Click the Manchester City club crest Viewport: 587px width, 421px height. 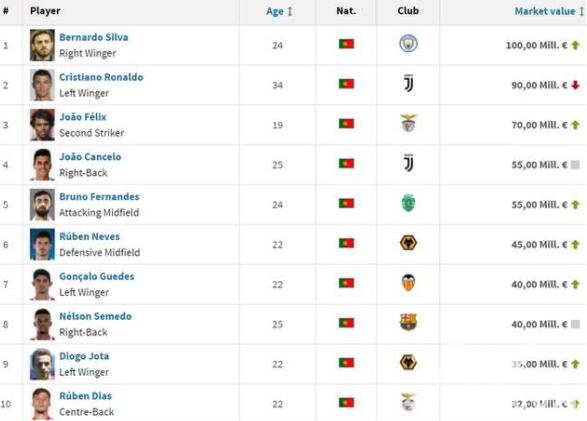click(x=408, y=43)
